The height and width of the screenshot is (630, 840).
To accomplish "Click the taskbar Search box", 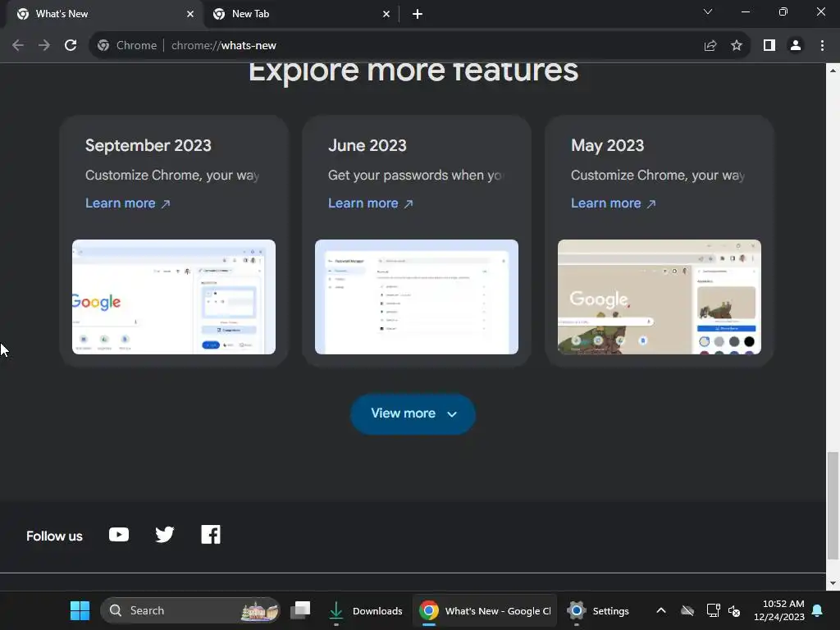I will coord(190,610).
